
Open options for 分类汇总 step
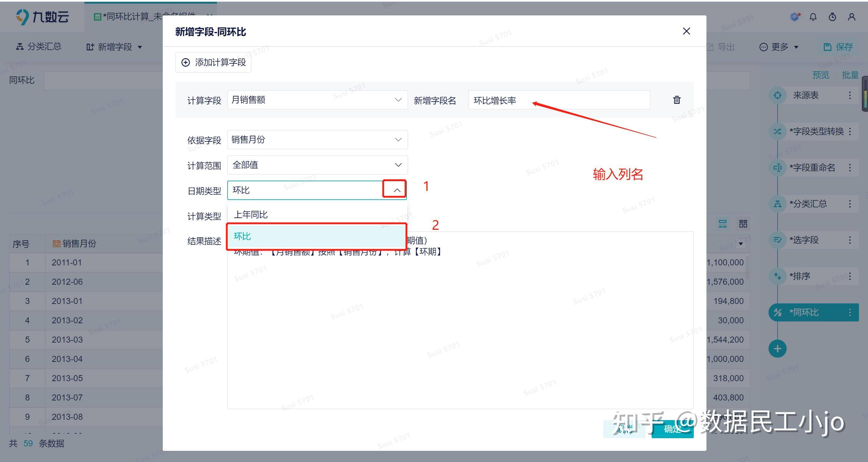(850, 204)
